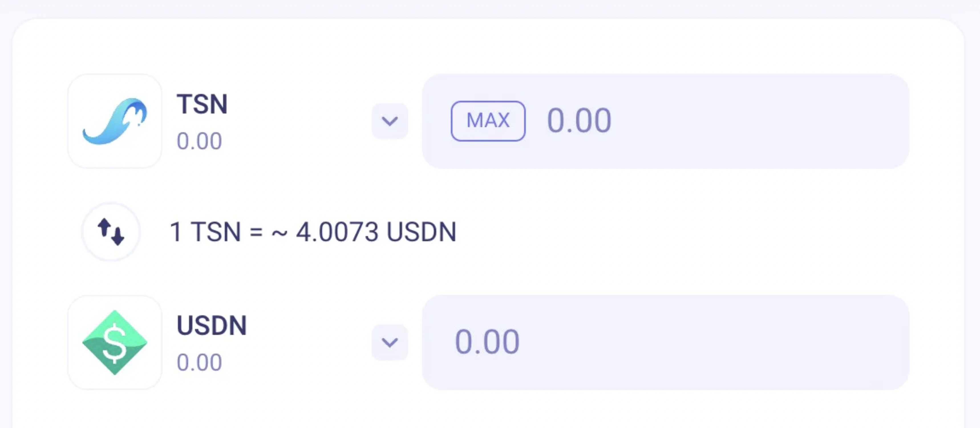Click the TSN wave token logo
The height and width of the screenshot is (428, 980).
tap(114, 121)
